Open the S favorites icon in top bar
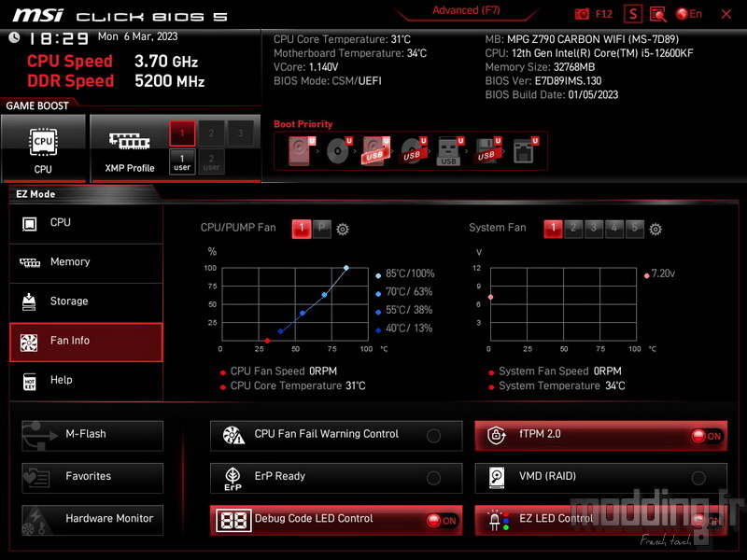The width and height of the screenshot is (747, 560). pos(633,14)
